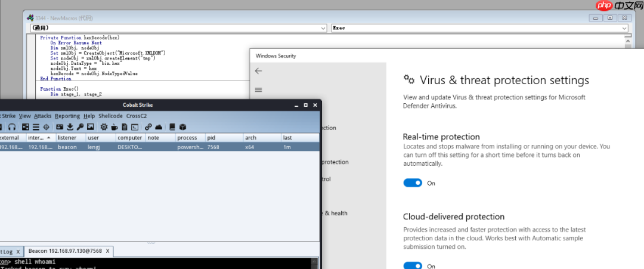
Task: Restore the NewMacros code window
Action: click(611, 18)
